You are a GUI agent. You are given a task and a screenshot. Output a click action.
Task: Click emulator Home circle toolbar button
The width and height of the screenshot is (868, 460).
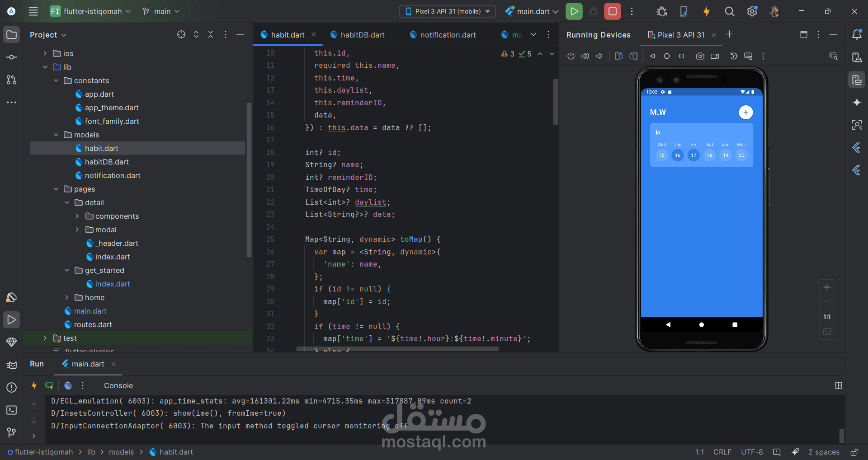pos(667,56)
